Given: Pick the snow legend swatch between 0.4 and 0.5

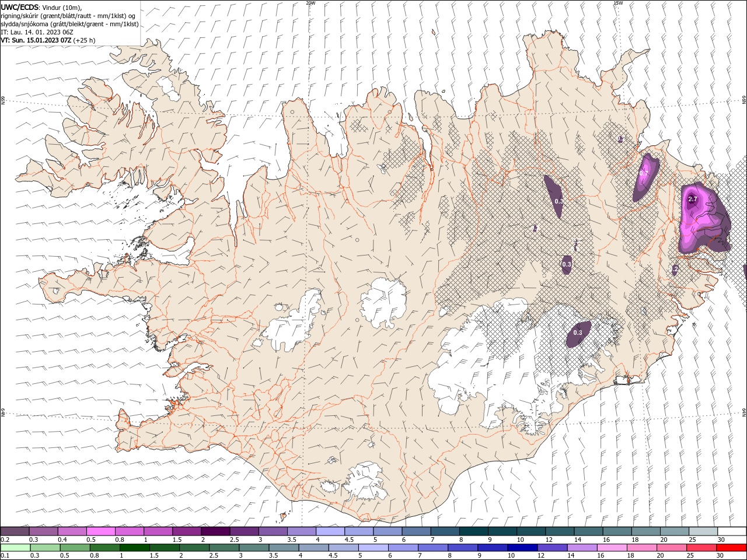Looking at the screenshot, I should point(72,531).
